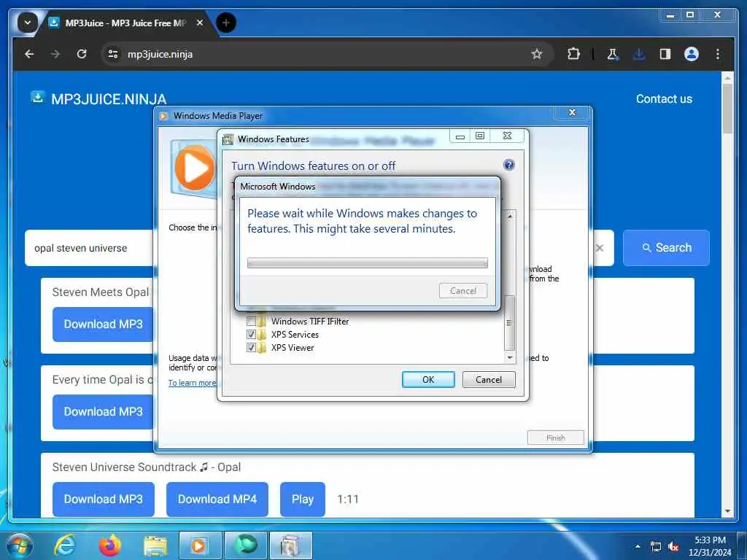Click the page scroll down arrow

pyautogui.click(x=727, y=511)
